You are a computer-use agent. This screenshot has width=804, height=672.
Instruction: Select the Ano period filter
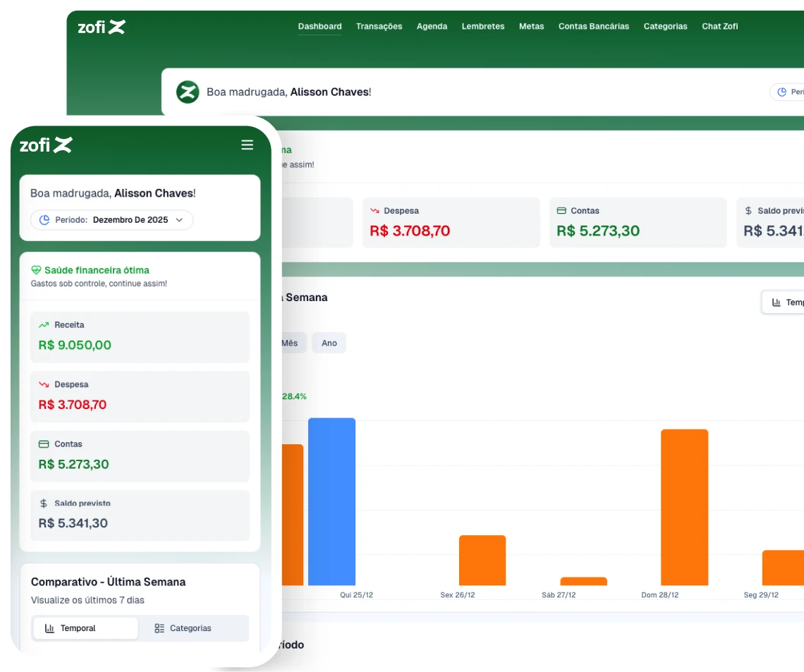[329, 343]
